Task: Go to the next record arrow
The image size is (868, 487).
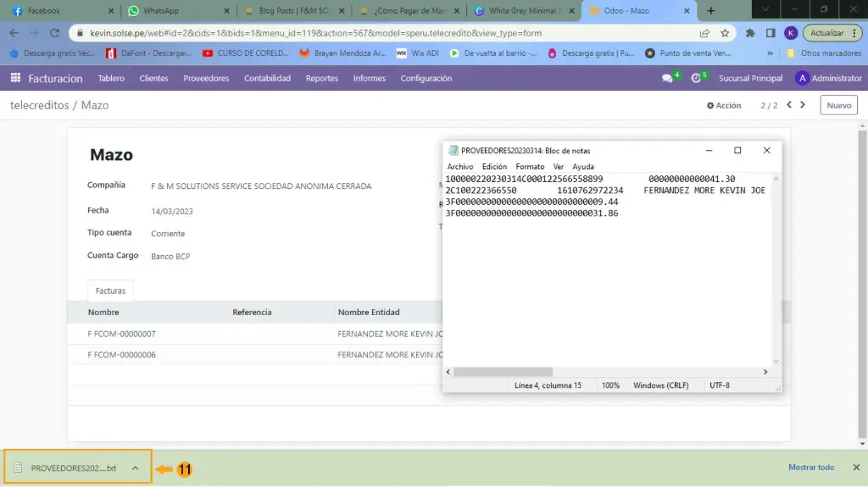Action: (804, 105)
